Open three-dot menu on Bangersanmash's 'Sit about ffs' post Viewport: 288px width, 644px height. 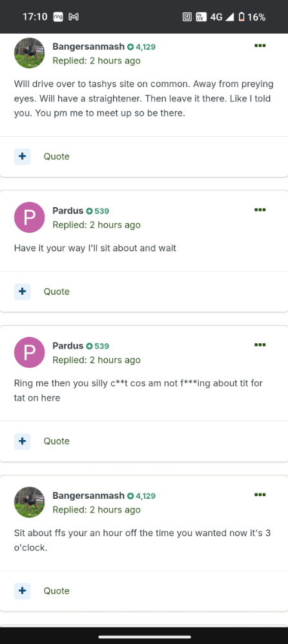260,495
